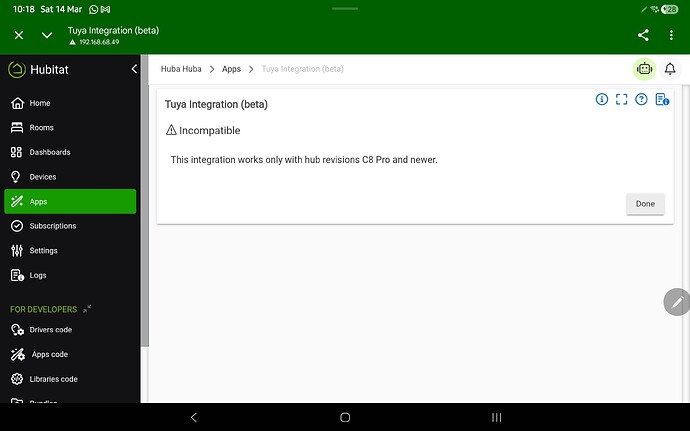690x431 pixels.
Task: Tap the share icon in browser bar
Action: [643, 35]
